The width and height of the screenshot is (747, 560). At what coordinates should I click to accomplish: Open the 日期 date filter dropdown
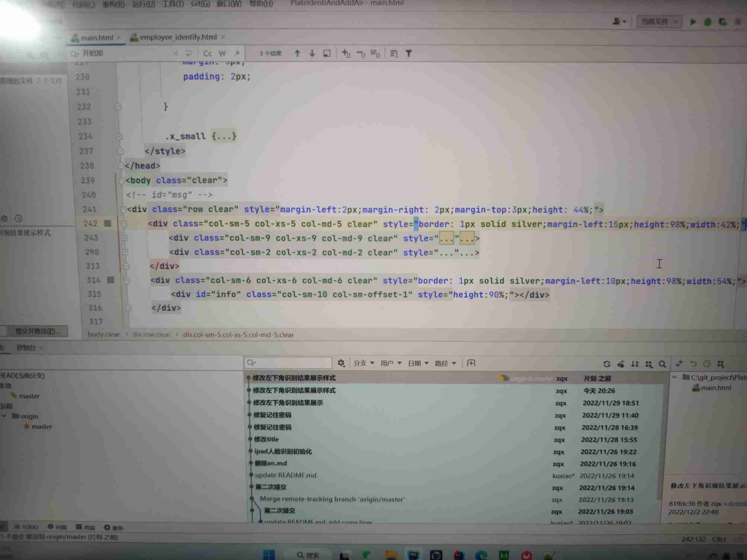(418, 363)
